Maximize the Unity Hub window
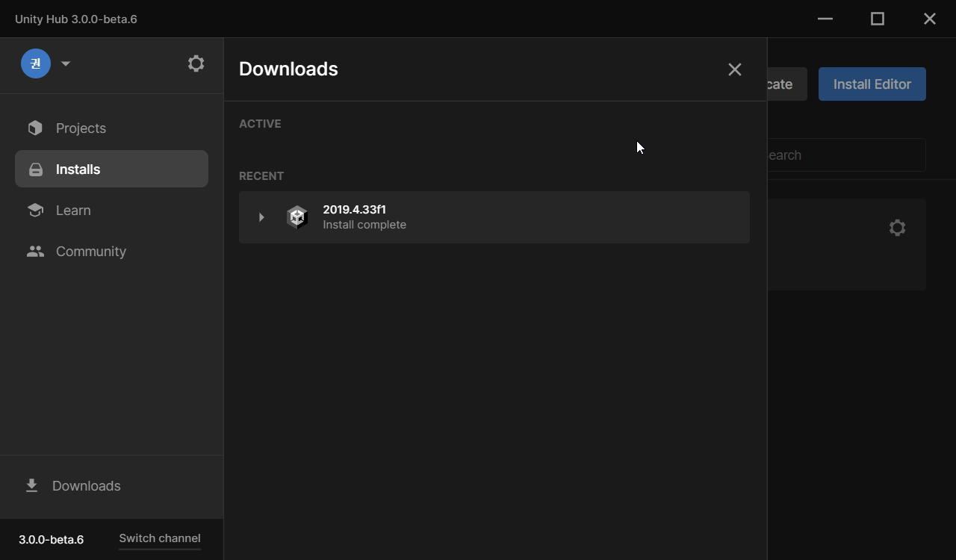 [878, 19]
